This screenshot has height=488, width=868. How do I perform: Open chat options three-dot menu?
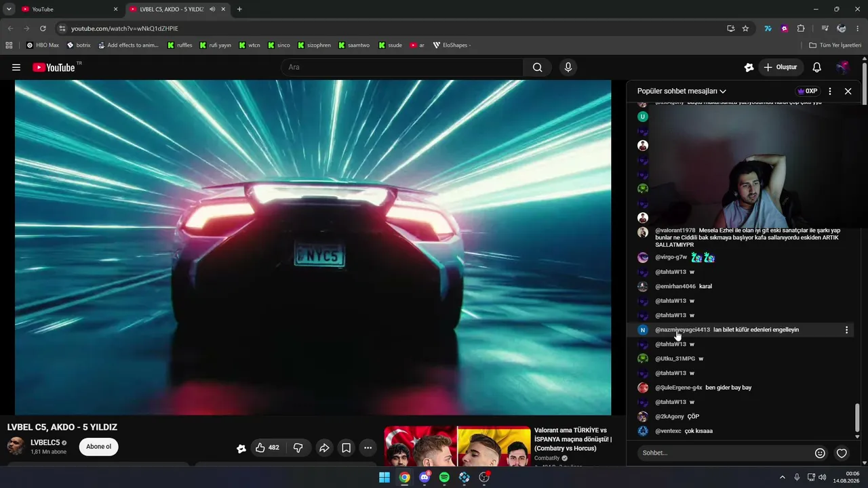(x=830, y=91)
